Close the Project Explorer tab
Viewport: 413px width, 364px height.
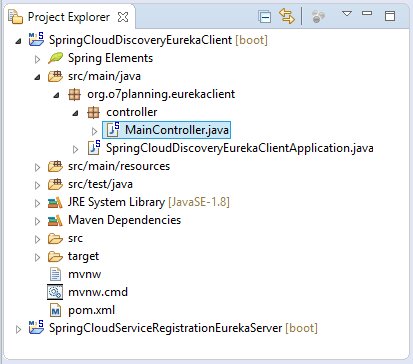[123, 17]
